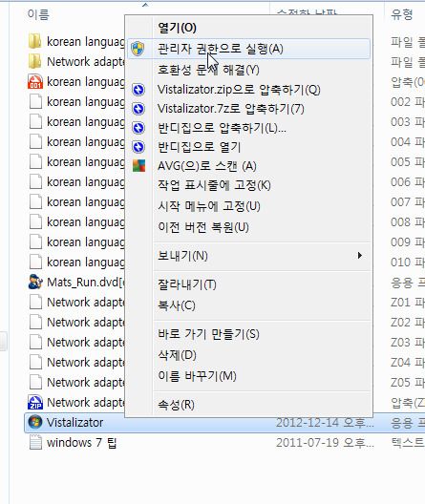Select the korean language folder icon
This screenshot has height=504, width=425.
pyautogui.click(x=35, y=41)
